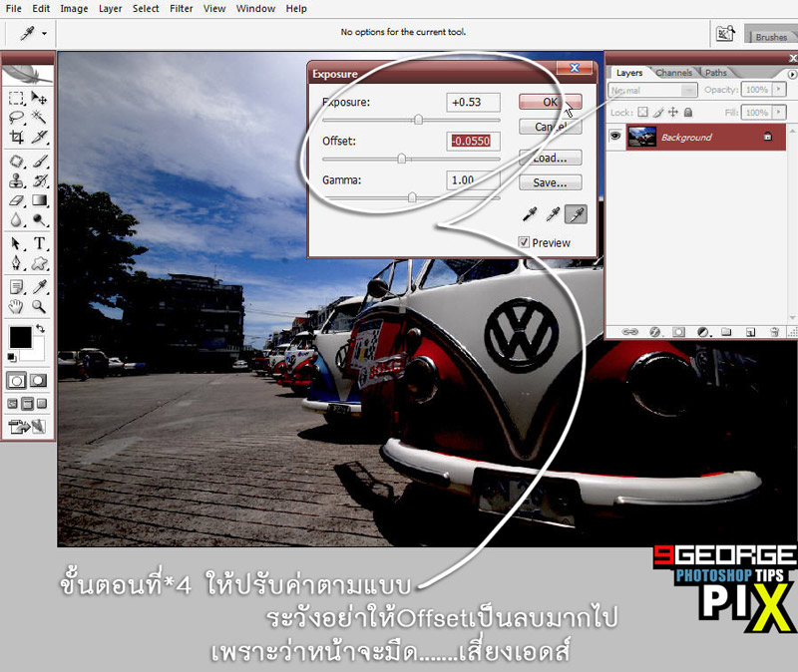
Task: Toggle the Preview checkbox in Exposure dialog
Action: coord(524,242)
